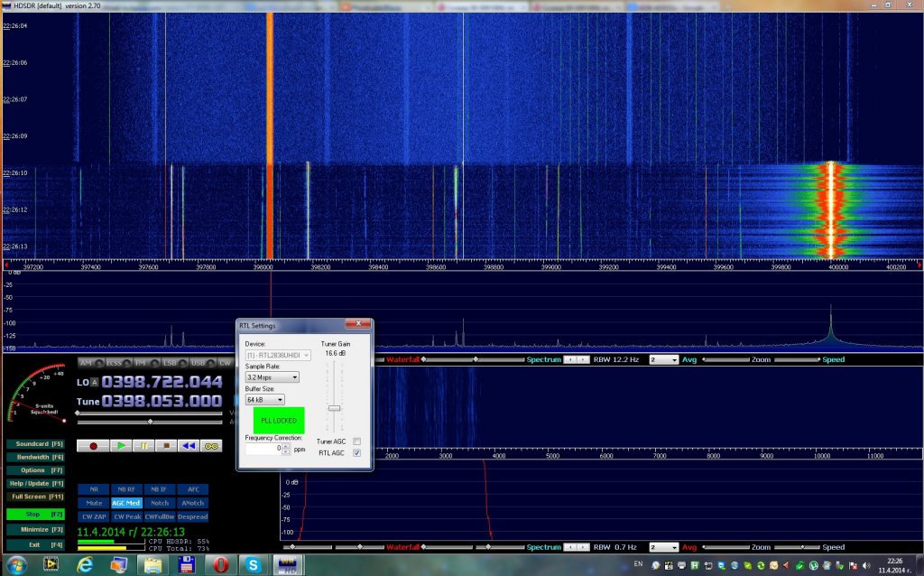Uncheck the RTL AGC checkbox
Image resolution: width=924 pixels, height=576 pixels.
point(357,452)
